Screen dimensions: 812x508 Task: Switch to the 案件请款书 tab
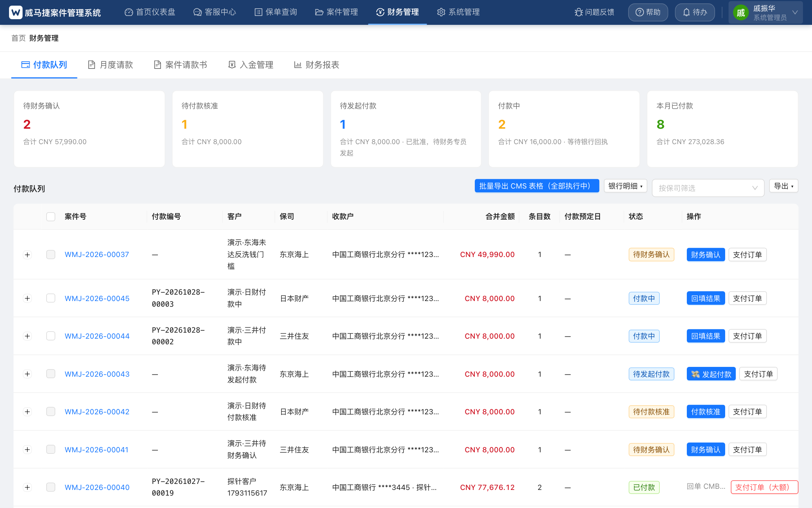[180, 65]
